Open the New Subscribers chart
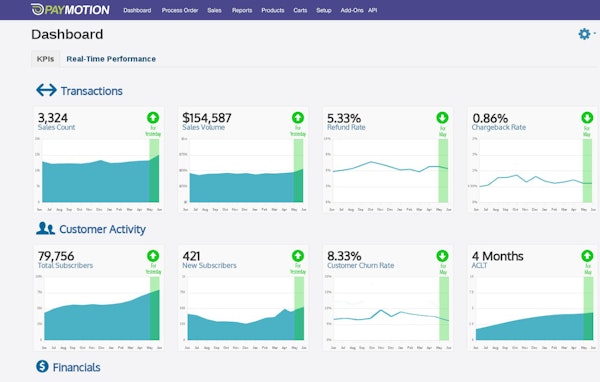Screen dimensions: 600x382 click(x=243, y=312)
